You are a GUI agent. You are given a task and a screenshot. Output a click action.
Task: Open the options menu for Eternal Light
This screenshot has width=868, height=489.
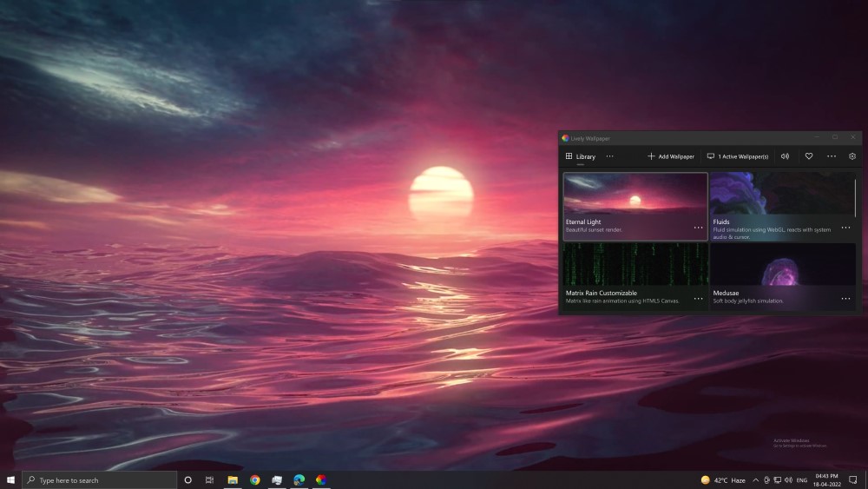[699, 228]
